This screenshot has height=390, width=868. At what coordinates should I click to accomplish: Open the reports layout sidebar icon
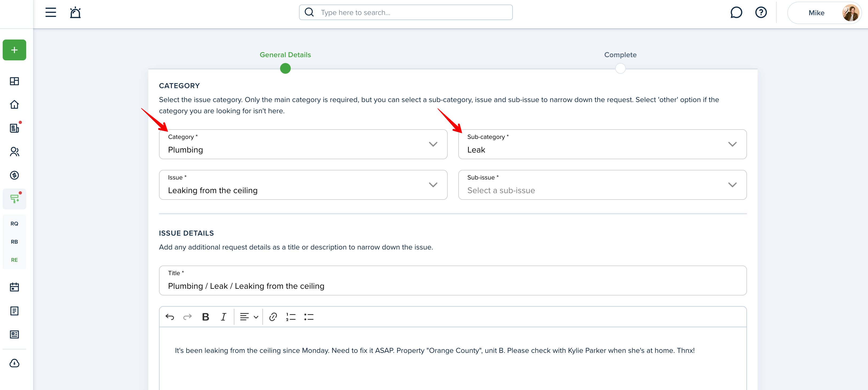point(14,334)
